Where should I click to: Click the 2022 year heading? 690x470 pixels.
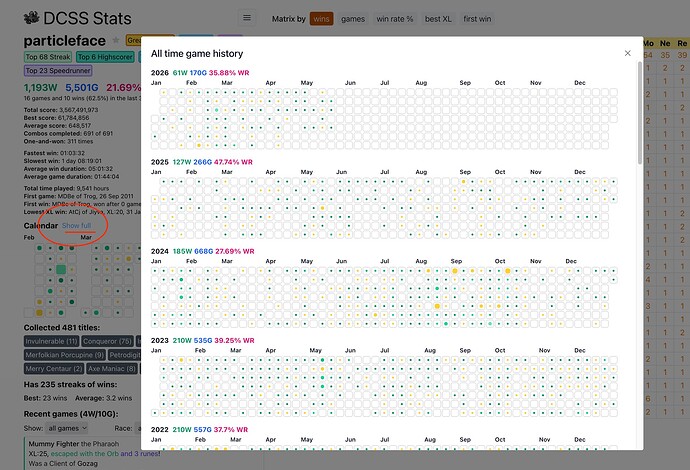(x=159, y=430)
